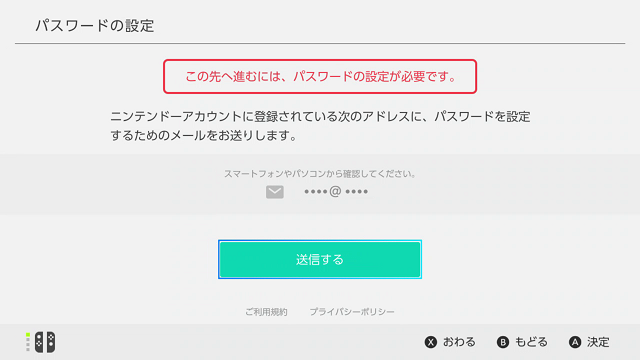This screenshot has width=640, height=360.
Task: Select the おわる quit label
Action: click(459, 342)
